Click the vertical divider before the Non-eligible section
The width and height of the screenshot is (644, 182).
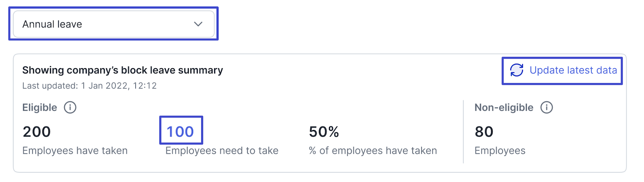point(463,132)
